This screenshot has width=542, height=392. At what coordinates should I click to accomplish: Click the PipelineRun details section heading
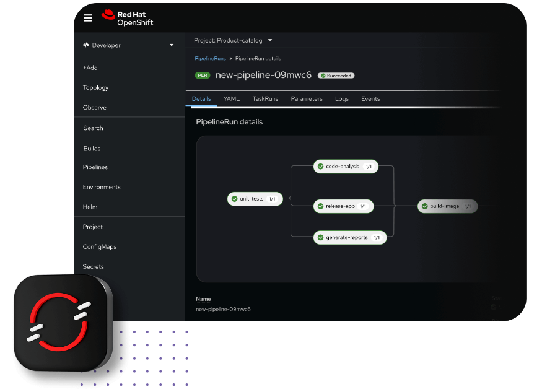point(229,122)
